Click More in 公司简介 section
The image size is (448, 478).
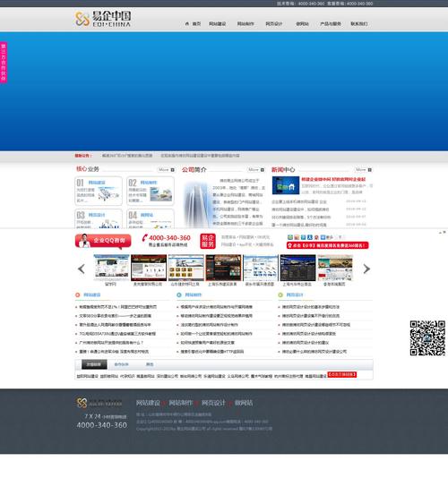pos(255,170)
